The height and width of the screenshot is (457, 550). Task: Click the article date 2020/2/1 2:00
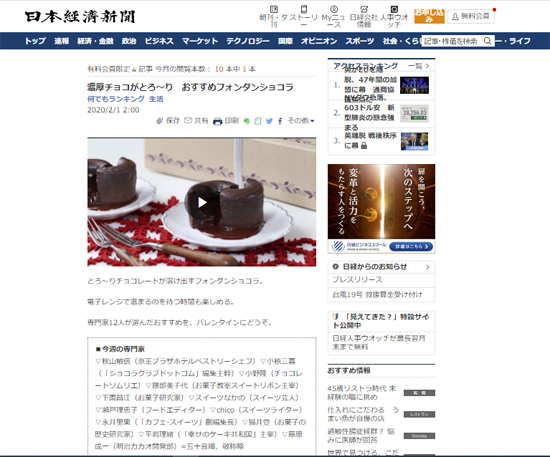[113, 110]
